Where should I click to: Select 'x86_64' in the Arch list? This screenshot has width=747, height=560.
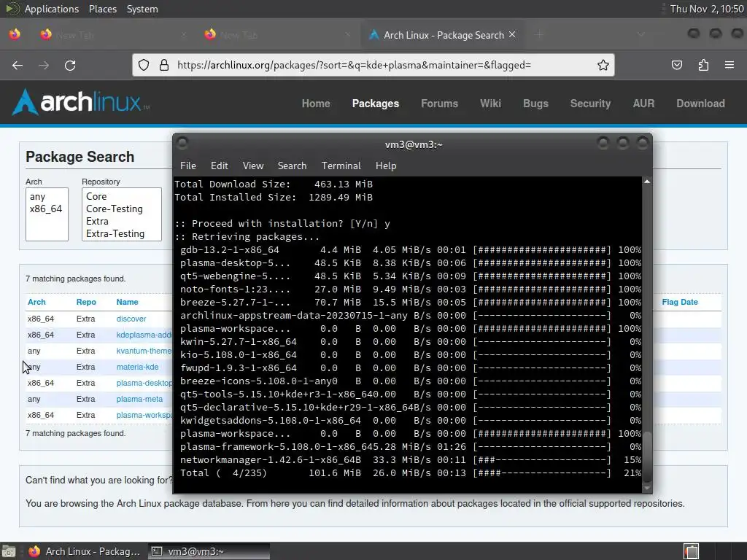click(47, 209)
